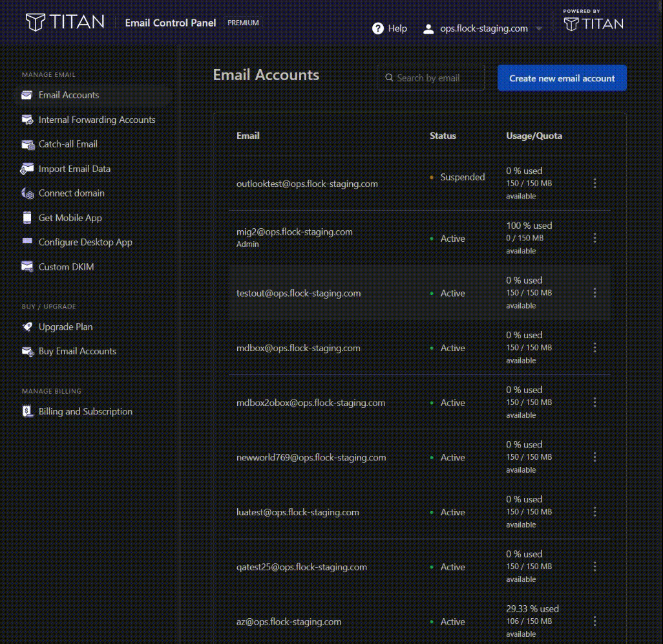This screenshot has height=644, width=663.
Task: Open options menu for az@ops account
Action: click(595, 621)
